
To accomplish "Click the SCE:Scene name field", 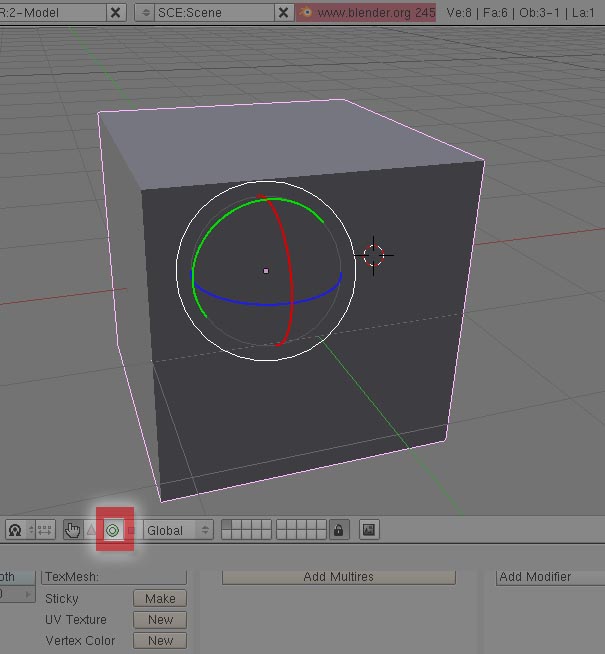I will tap(214, 13).
